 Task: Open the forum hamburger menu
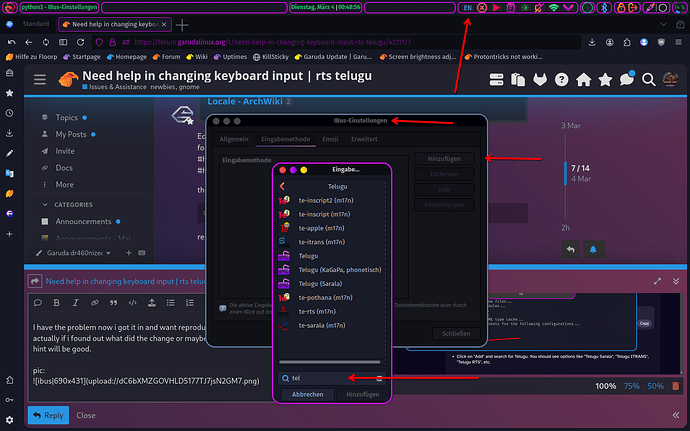(40, 80)
